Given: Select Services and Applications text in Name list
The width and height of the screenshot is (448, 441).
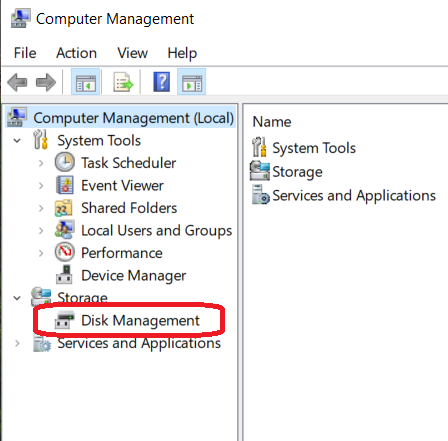Looking at the screenshot, I should click(354, 196).
